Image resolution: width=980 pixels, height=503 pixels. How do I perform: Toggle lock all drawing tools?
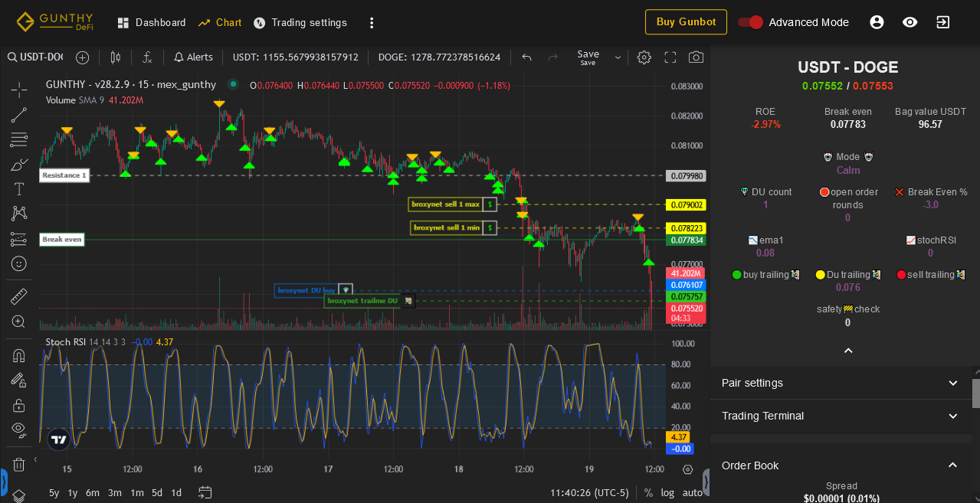[x=19, y=405]
